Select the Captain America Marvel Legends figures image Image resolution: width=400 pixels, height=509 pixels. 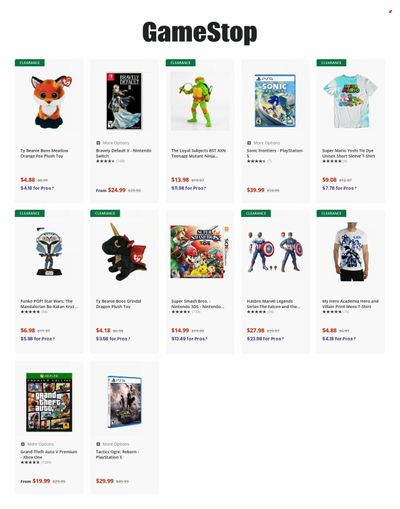click(275, 251)
